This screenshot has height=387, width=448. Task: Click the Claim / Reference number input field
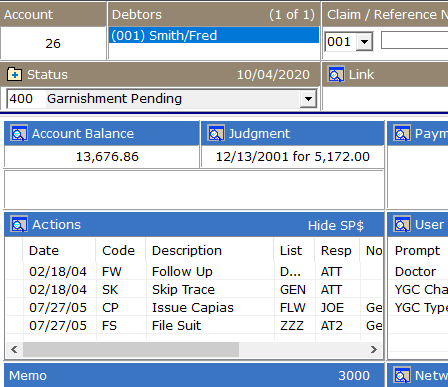pos(414,40)
